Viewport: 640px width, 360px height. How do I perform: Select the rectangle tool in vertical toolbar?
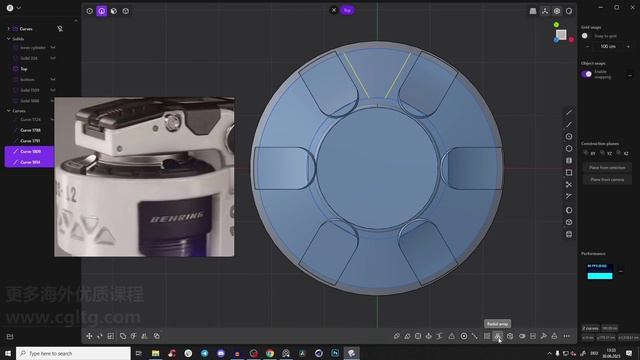click(569, 172)
